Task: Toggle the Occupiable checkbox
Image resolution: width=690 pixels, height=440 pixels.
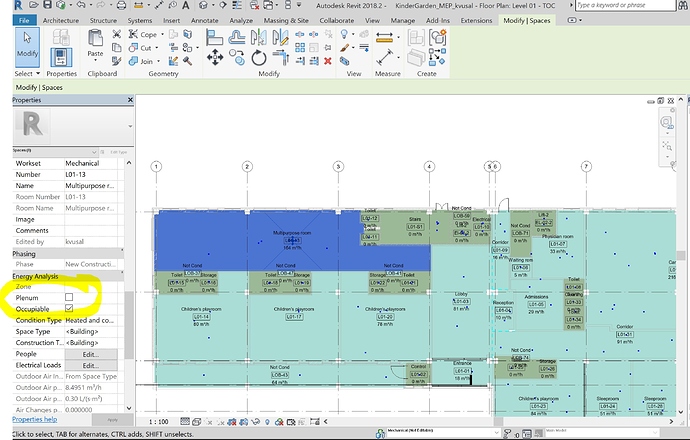Action: (x=69, y=308)
